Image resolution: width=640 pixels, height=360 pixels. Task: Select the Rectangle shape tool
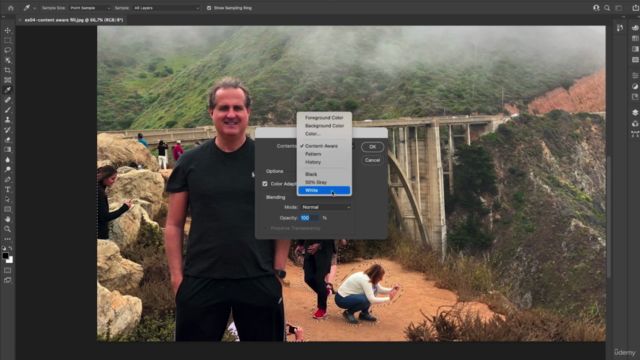click(x=7, y=209)
